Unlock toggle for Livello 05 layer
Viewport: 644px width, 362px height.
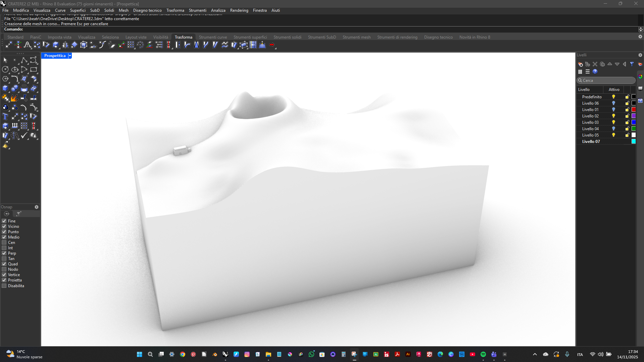point(627,135)
